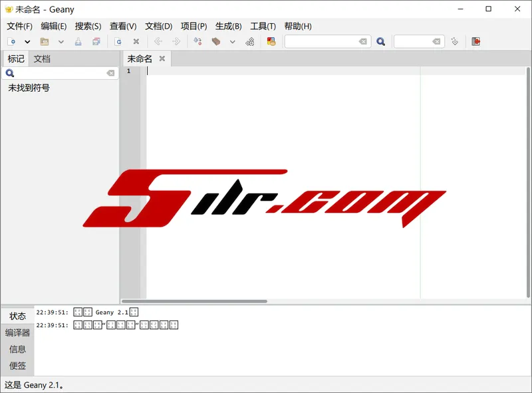This screenshot has width=532, height=393.
Task: Click the status bar text 这是 Geany 2.1
Action: pyautogui.click(x=34, y=385)
